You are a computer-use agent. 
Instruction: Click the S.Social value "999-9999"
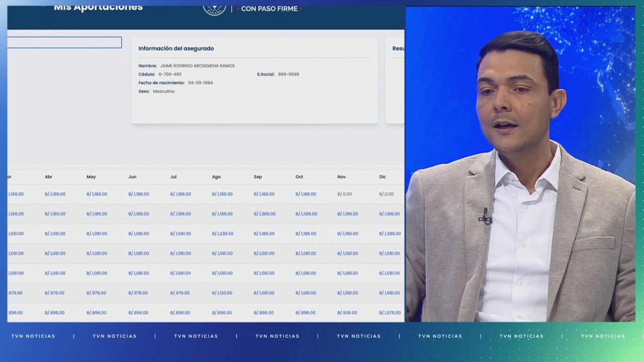tap(288, 74)
